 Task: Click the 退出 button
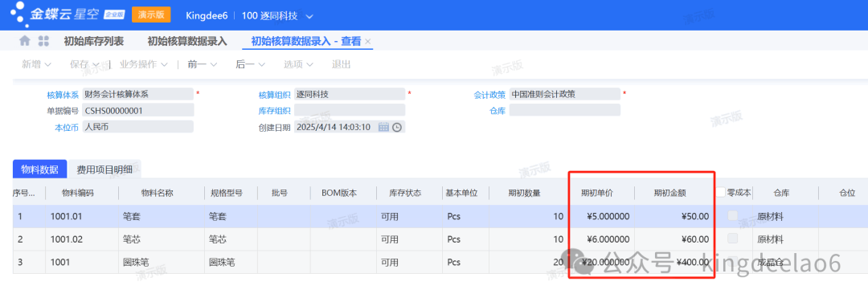[x=341, y=64]
